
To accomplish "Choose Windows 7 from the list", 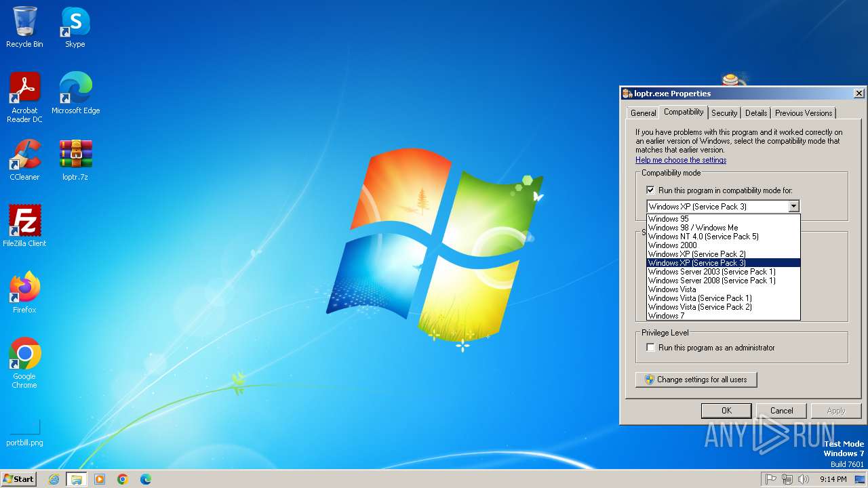I will (724, 316).
